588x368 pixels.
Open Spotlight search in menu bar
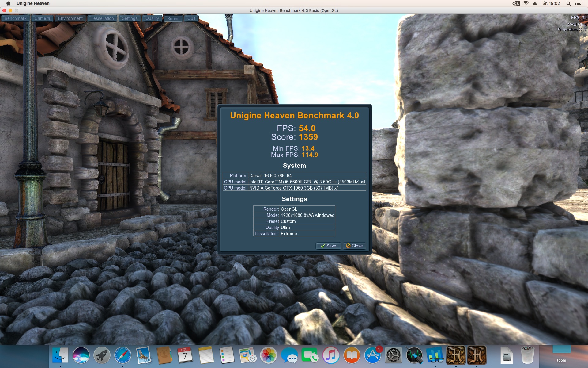[x=568, y=3]
